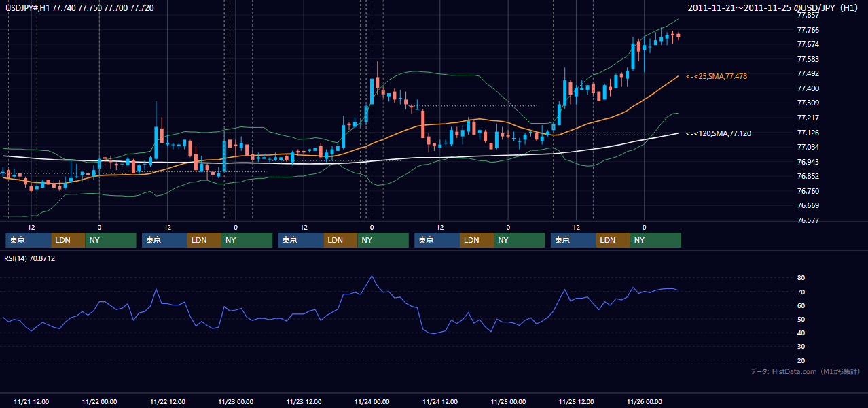The width and height of the screenshot is (868, 408).
Task: Click RSI axis level 40
Action: (801, 333)
